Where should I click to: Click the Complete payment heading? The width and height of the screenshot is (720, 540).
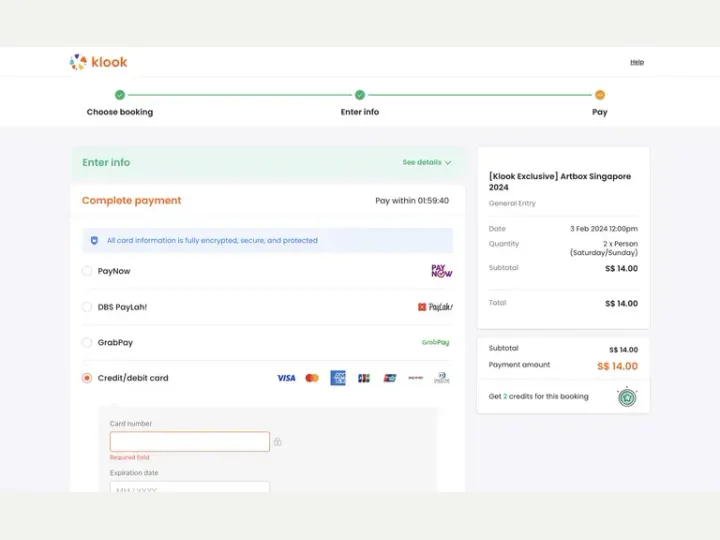point(131,201)
